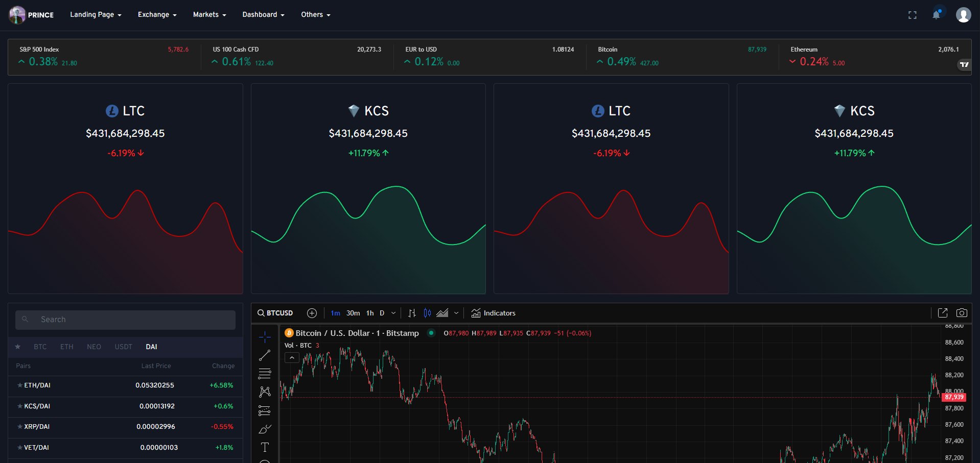This screenshot has height=463, width=980.
Task: Open the Exchange dropdown menu
Action: pos(157,15)
